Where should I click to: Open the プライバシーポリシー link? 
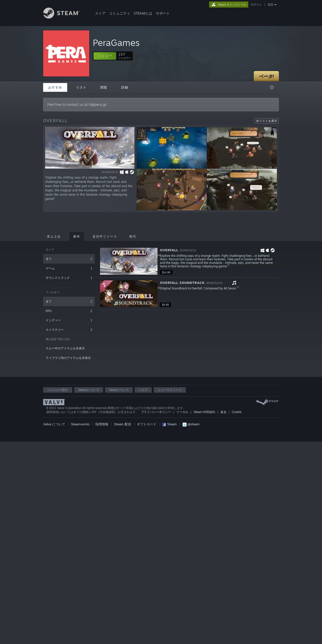[x=156, y=412]
